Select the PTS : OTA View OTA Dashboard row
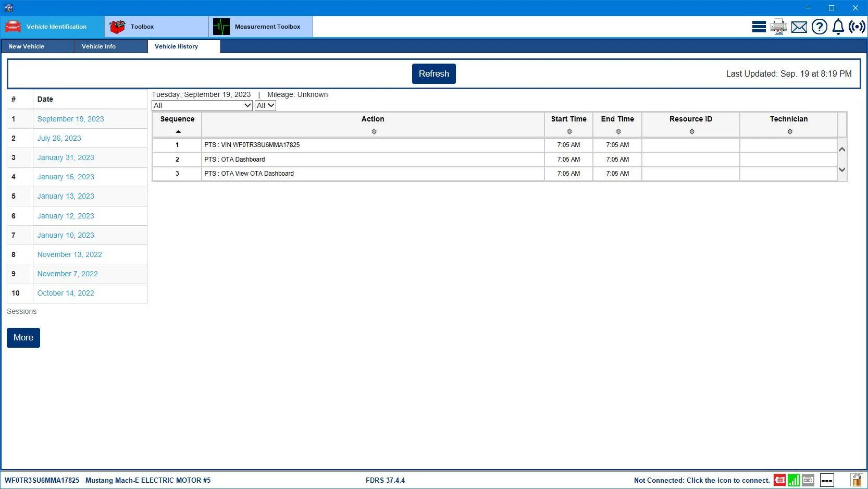 click(x=494, y=174)
